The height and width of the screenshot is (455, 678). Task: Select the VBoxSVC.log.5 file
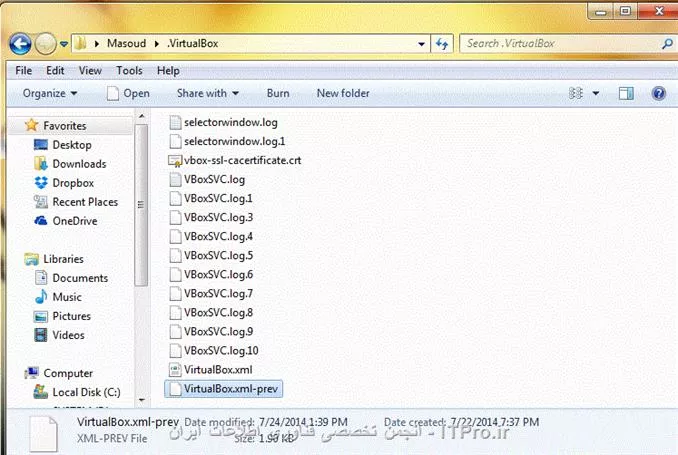[x=218, y=256]
